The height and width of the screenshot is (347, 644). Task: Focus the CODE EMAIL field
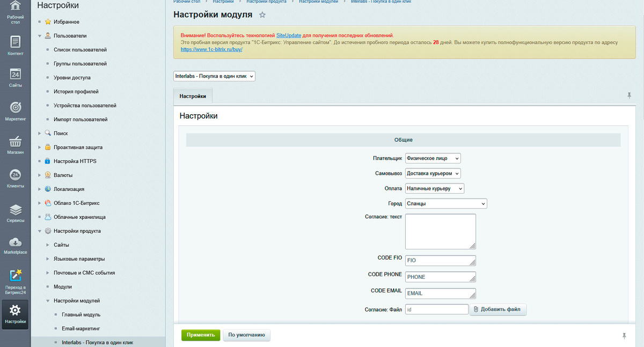(x=441, y=293)
